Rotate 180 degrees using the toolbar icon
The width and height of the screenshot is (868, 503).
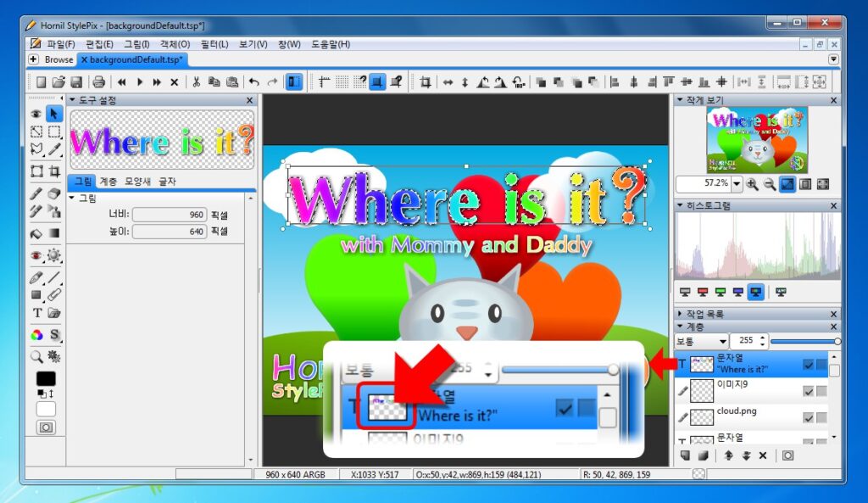point(519,82)
